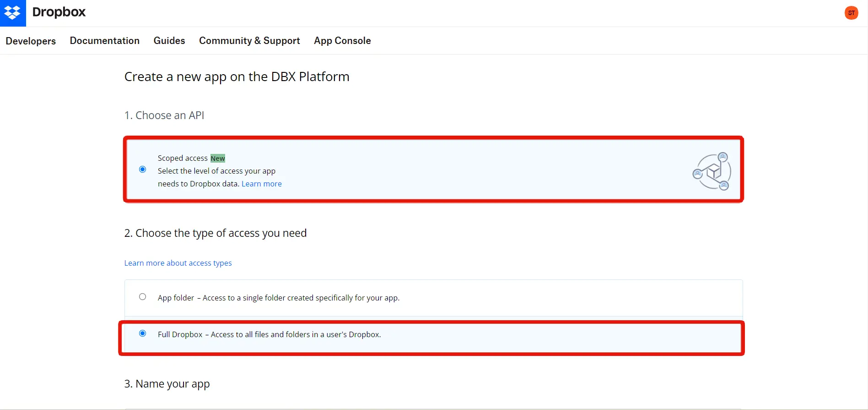Viewport: 868px width, 410px height.
Task: Select the Full Dropbox radio button
Action: pyautogui.click(x=143, y=333)
